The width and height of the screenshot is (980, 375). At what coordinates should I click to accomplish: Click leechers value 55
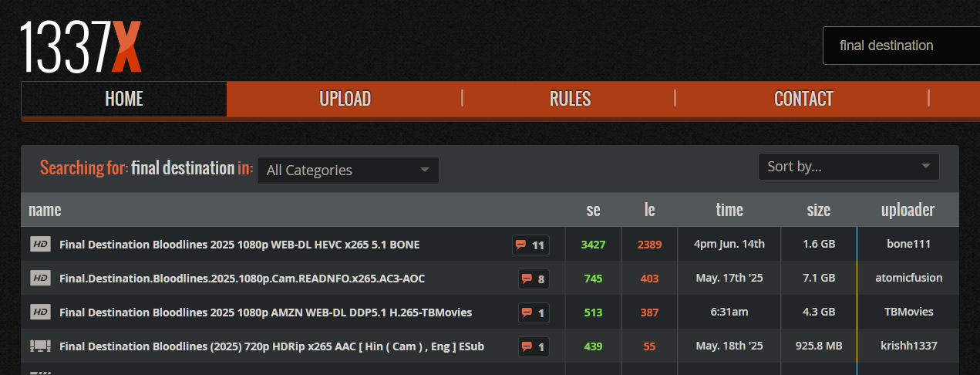(649, 346)
